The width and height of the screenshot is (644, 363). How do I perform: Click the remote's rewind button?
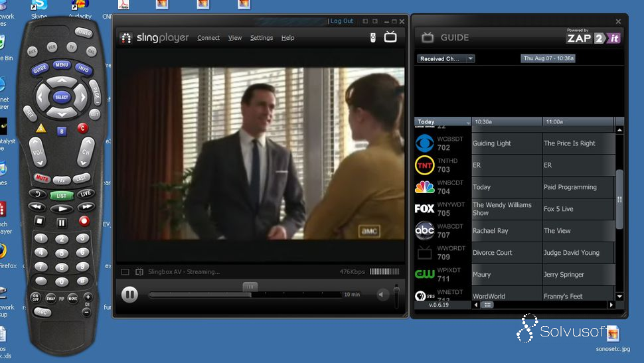click(37, 206)
